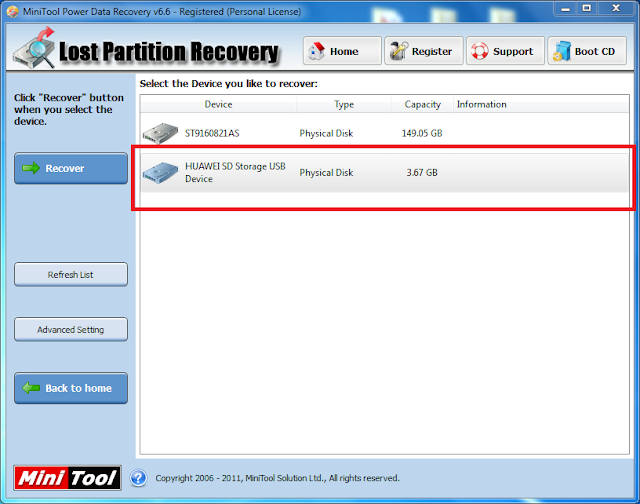This screenshot has height=504, width=640.
Task: Click the Support button
Action: click(x=505, y=51)
